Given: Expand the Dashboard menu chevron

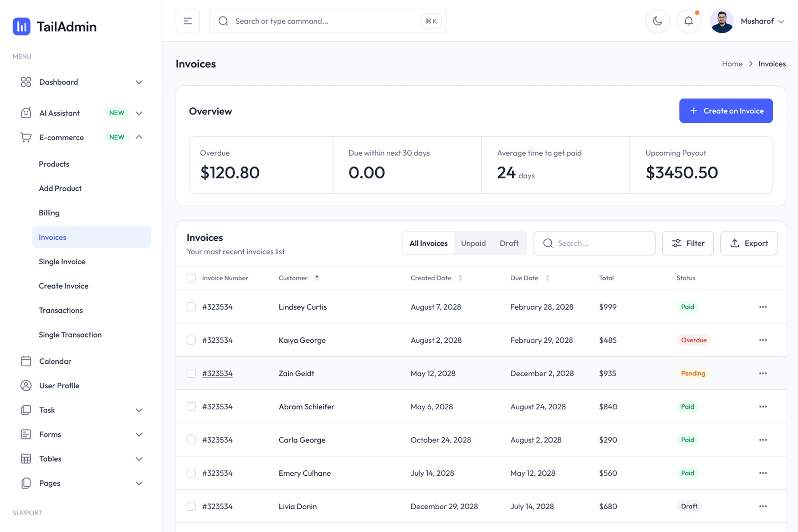Looking at the screenshot, I should tap(139, 82).
